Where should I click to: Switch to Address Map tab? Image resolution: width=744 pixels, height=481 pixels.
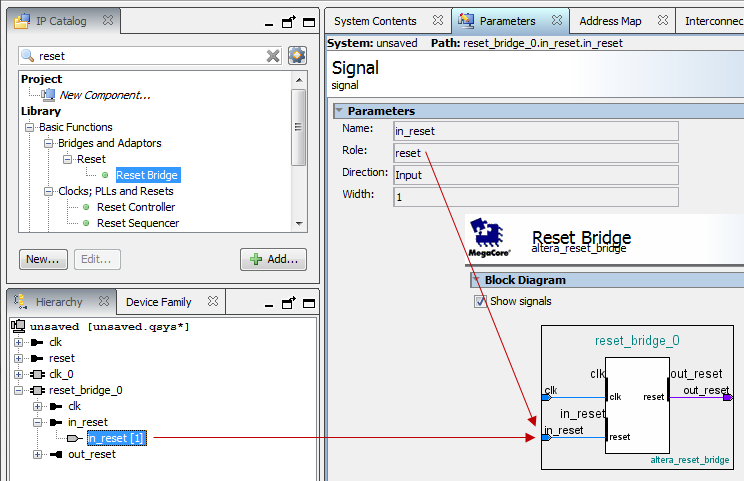610,21
